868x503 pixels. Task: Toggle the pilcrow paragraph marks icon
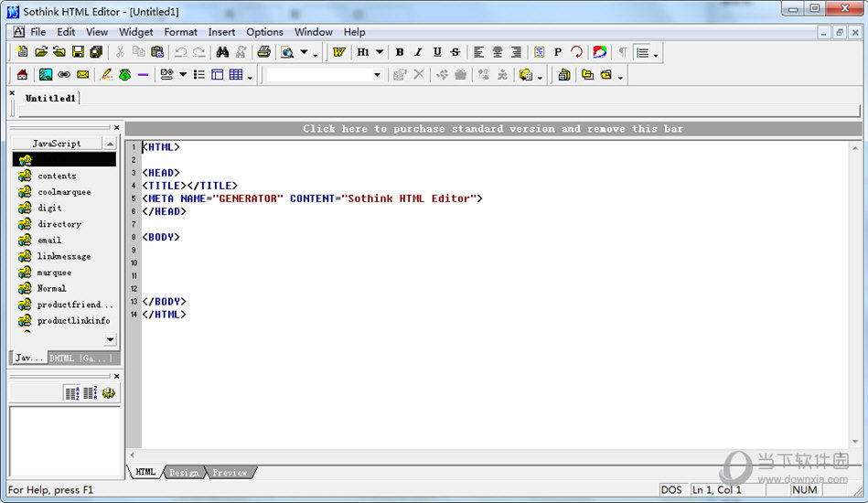tap(623, 52)
